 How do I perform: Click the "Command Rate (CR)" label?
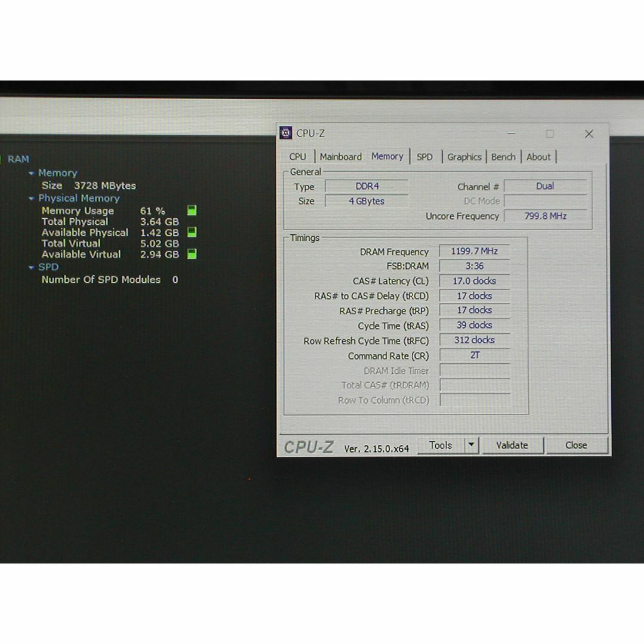point(388,356)
